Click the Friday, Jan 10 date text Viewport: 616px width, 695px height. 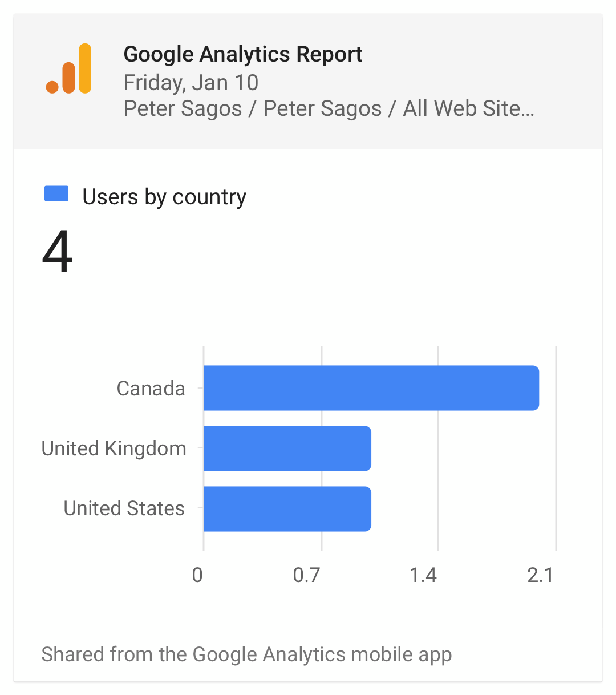(x=191, y=83)
